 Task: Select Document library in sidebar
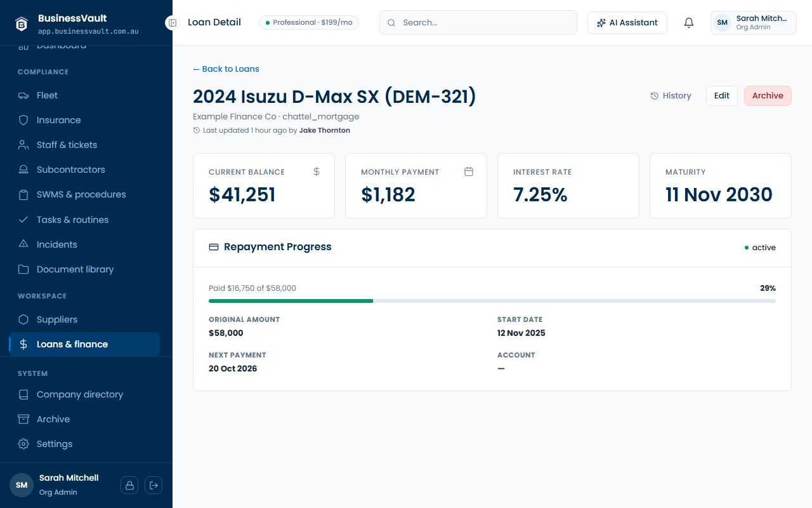84,269
